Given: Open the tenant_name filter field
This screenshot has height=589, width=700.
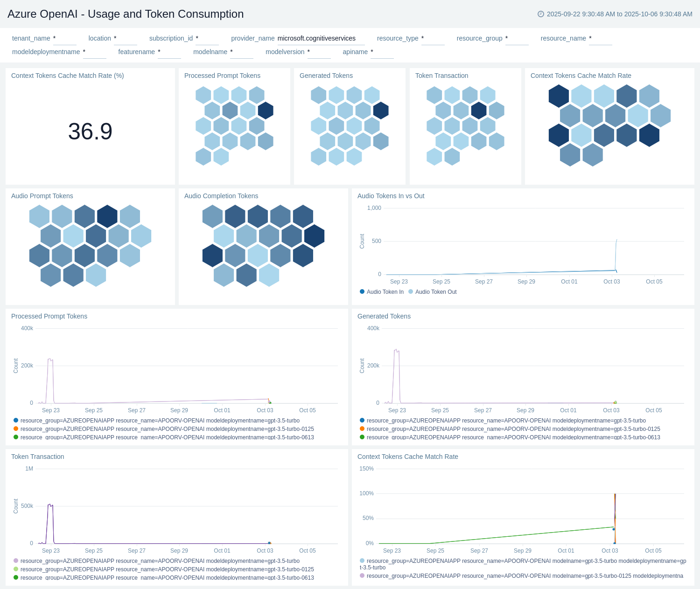Looking at the screenshot, I should tap(64, 39).
